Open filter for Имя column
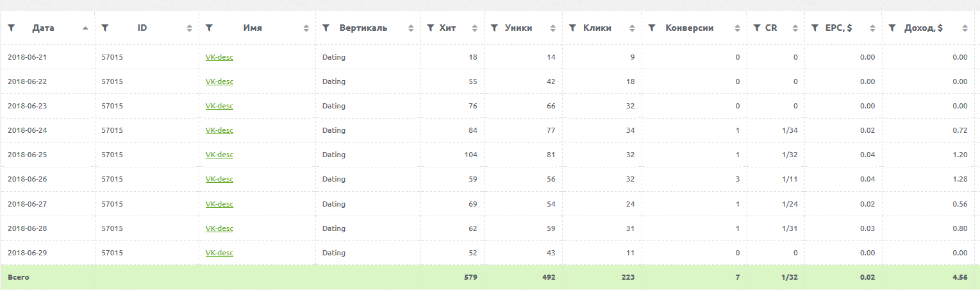This screenshot has width=980, height=290. 209,28
